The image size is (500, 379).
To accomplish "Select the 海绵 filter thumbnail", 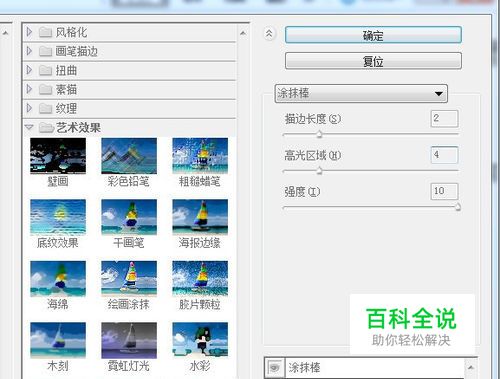I will (x=58, y=279).
